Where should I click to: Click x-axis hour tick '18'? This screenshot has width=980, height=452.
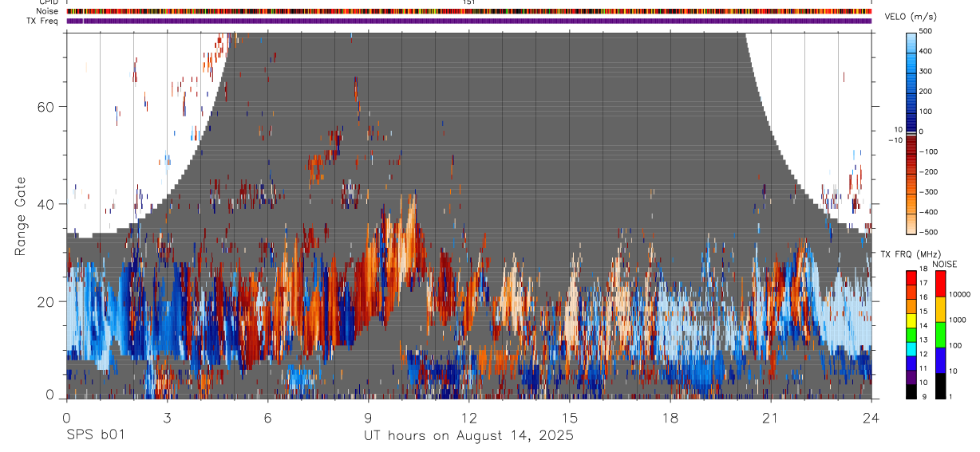[x=670, y=417]
